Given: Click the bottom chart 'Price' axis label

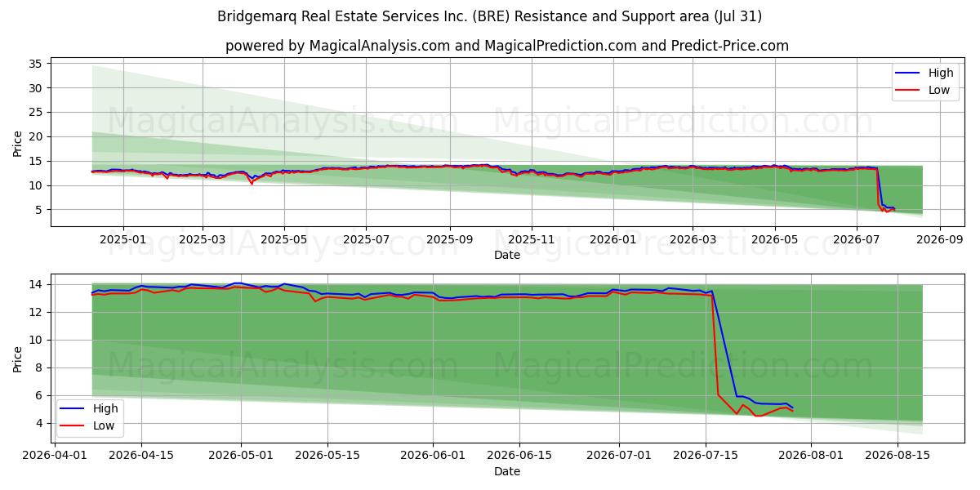Looking at the screenshot, I should pos(18,359).
